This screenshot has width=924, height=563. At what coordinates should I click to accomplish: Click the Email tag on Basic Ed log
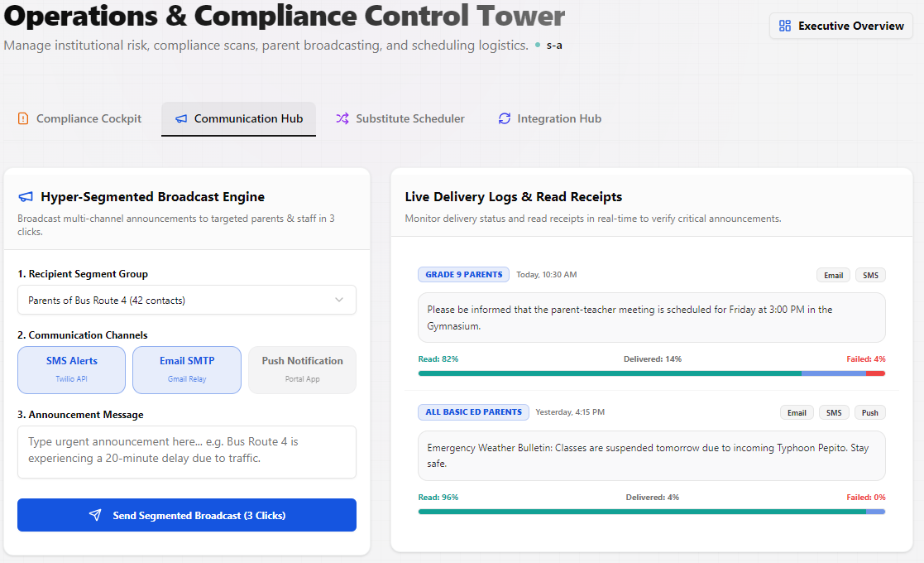tap(797, 412)
